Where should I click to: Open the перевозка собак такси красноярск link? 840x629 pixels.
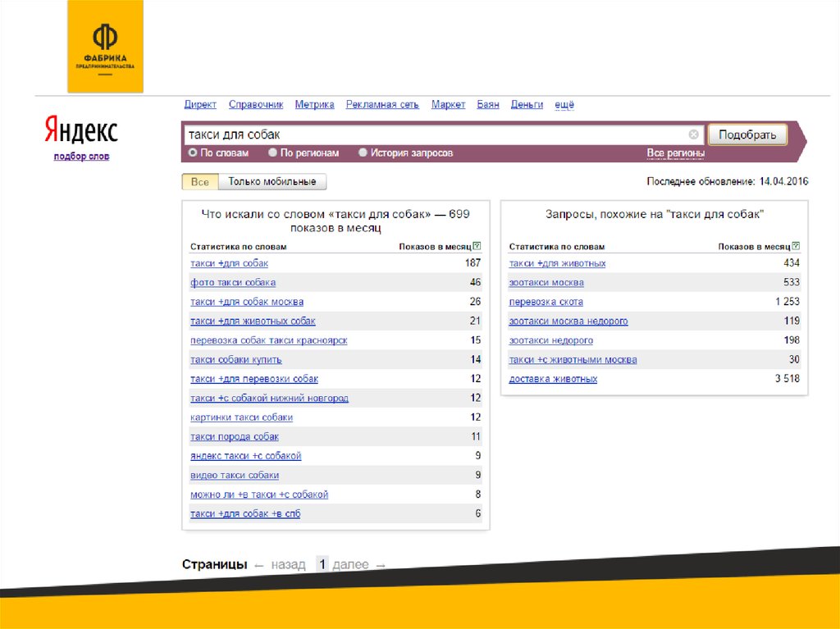268,340
